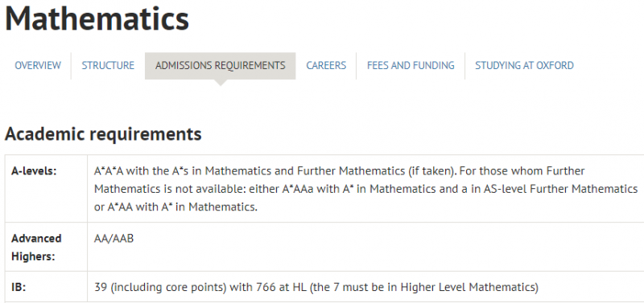The image size is (644, 303).
Task: Select the A-levels row label
Action: click(34, 171)
